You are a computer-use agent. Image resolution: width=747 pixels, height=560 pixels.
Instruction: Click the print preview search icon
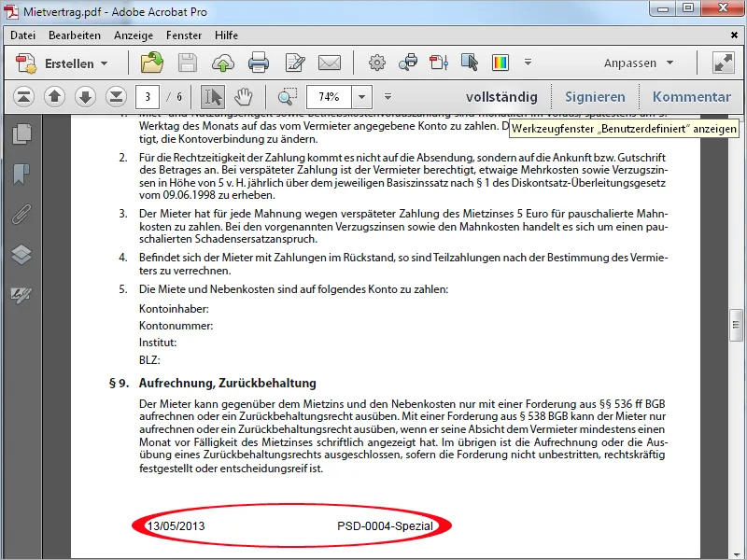tap(408, 63)
